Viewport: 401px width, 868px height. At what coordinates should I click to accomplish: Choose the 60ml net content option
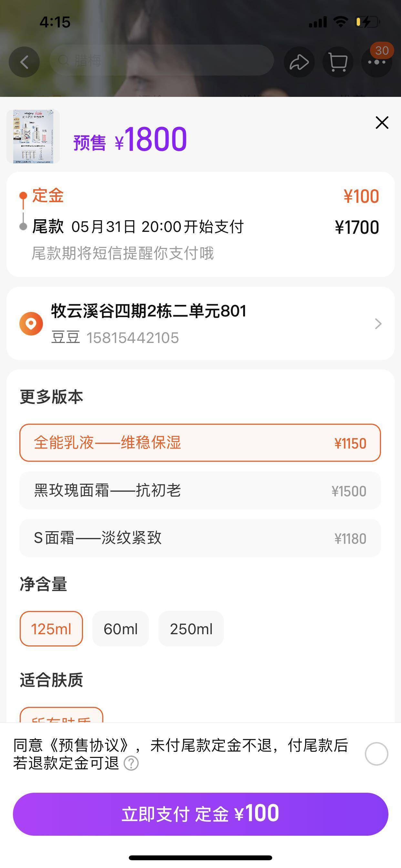120,629
